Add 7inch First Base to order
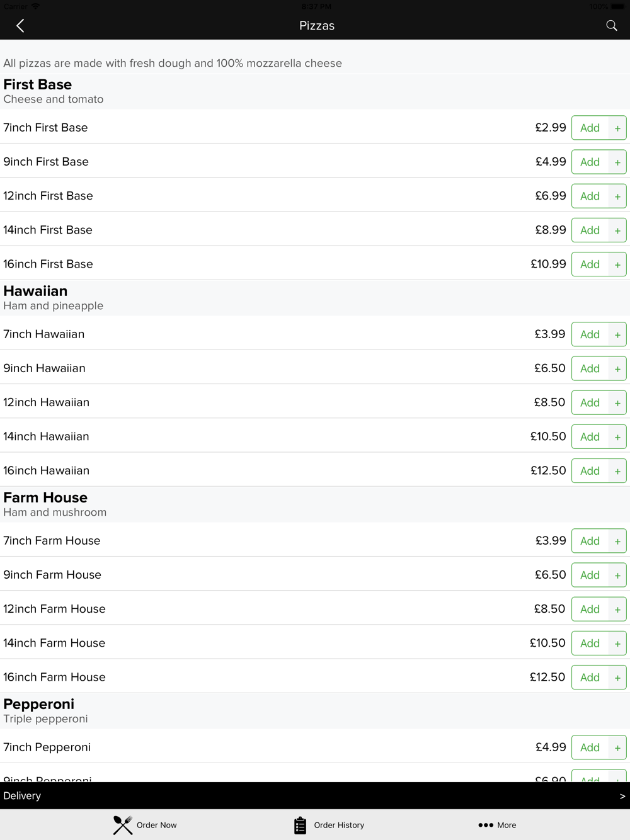The height and width of the screenshot is (840, 630). pos(598,128)
